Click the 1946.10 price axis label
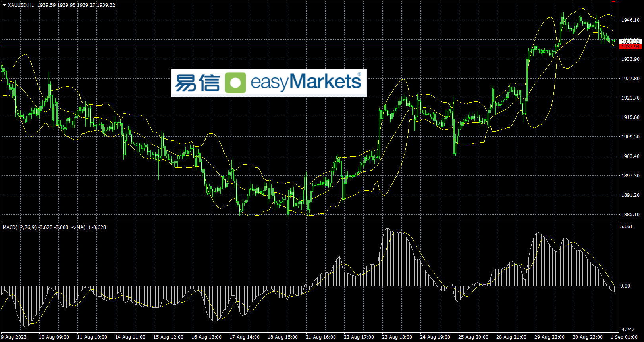Viewport: 644px width, 342px height. [x=631, y=20]
